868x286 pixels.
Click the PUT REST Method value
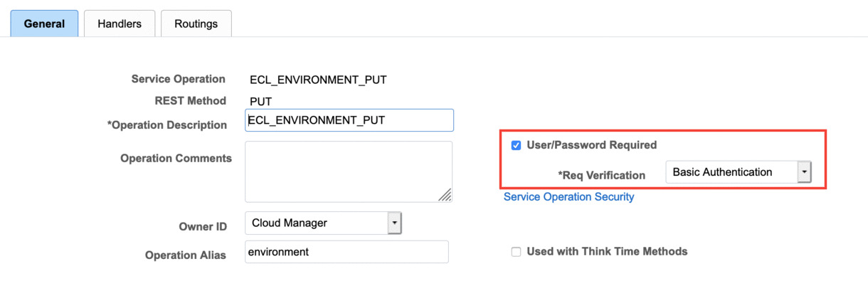(260, 101)
